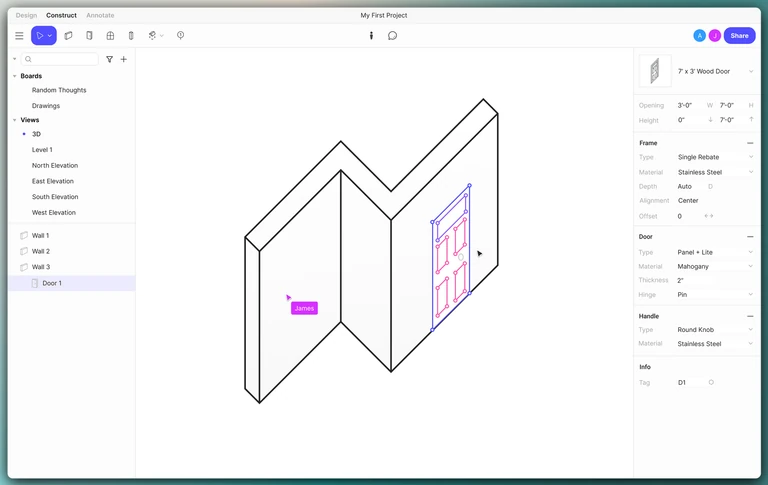Toggle the circle icon beside Tag D1
This screenshot has height=485, width=768.
711,382
